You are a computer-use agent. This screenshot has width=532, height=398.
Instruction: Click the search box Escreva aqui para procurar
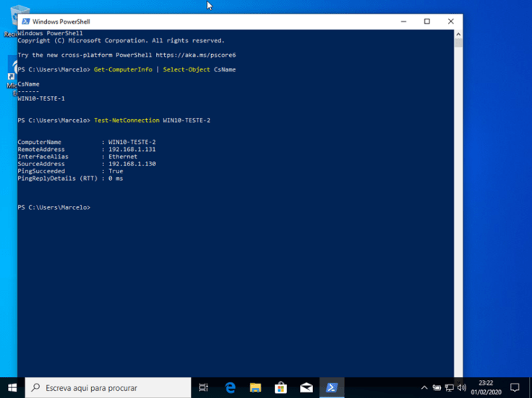pos(108,387)
